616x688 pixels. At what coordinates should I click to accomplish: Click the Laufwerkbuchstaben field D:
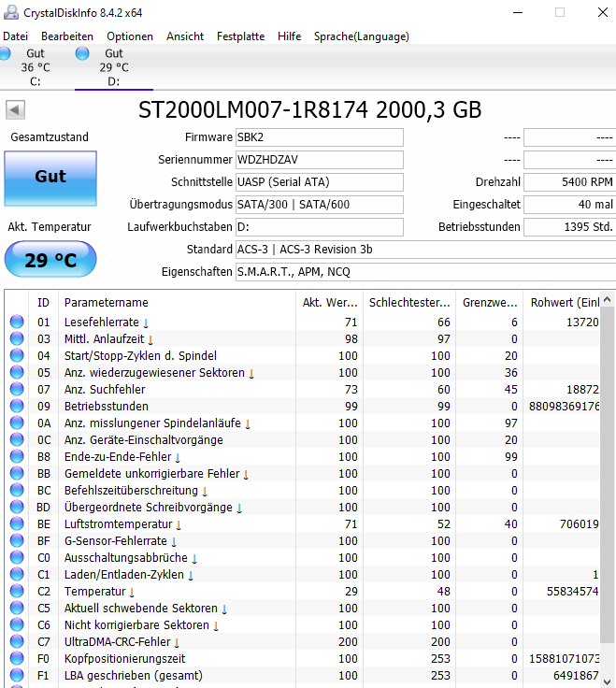[320, 227]
